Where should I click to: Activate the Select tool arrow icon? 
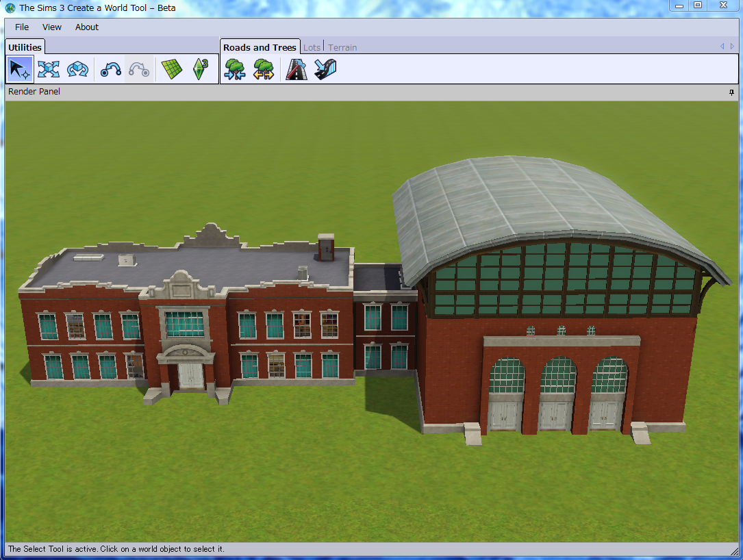click(19, 69)
